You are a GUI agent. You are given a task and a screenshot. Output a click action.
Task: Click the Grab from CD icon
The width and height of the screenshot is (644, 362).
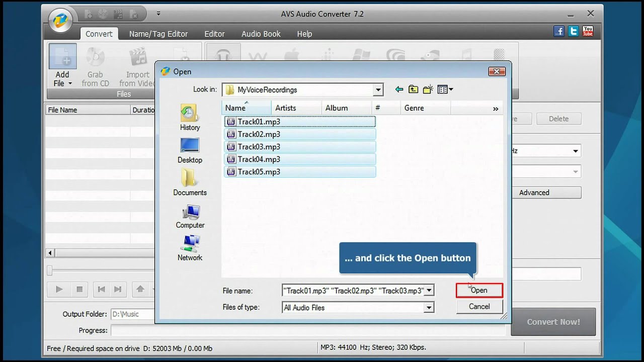tap(95, 57)
